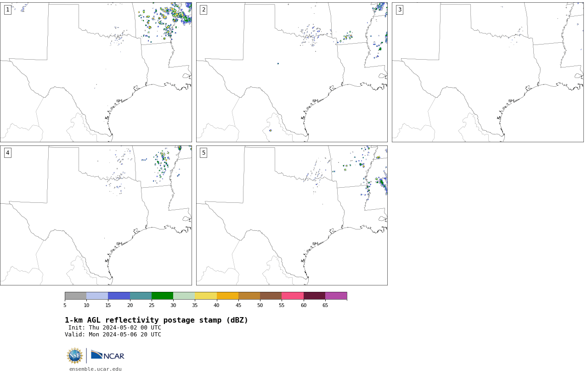Click the colorbar tick label 25

[x=152, y=305]
